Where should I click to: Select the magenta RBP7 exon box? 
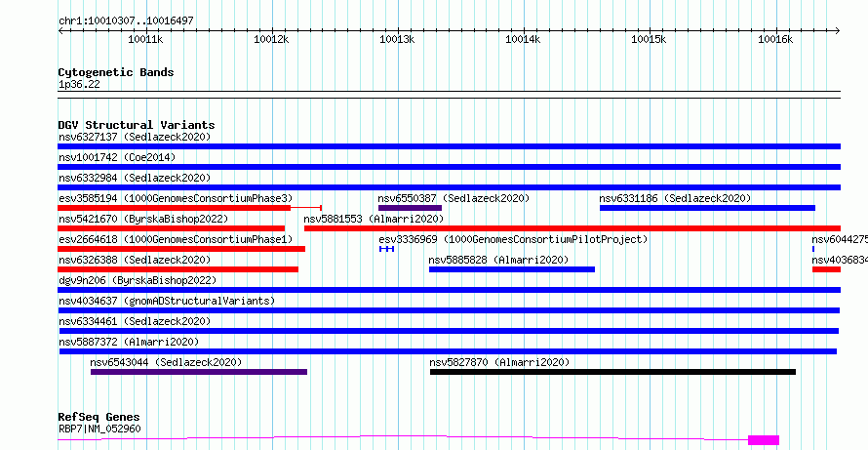(764, 440)
